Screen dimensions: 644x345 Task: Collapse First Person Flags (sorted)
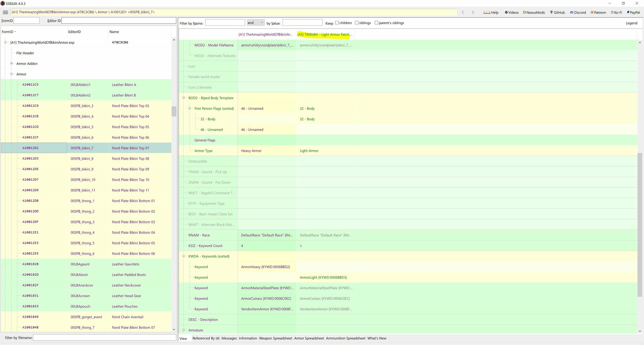click(x=190, y=108)
